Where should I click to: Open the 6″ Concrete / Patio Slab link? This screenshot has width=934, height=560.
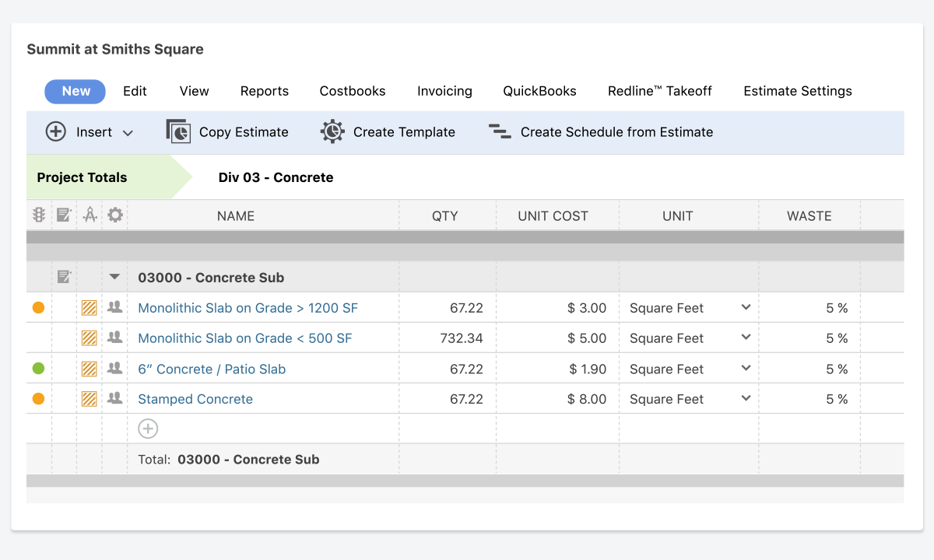tap(212, 369)
